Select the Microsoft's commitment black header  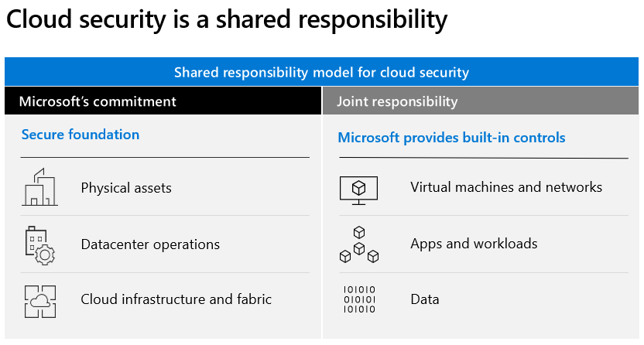coord(163,101)
